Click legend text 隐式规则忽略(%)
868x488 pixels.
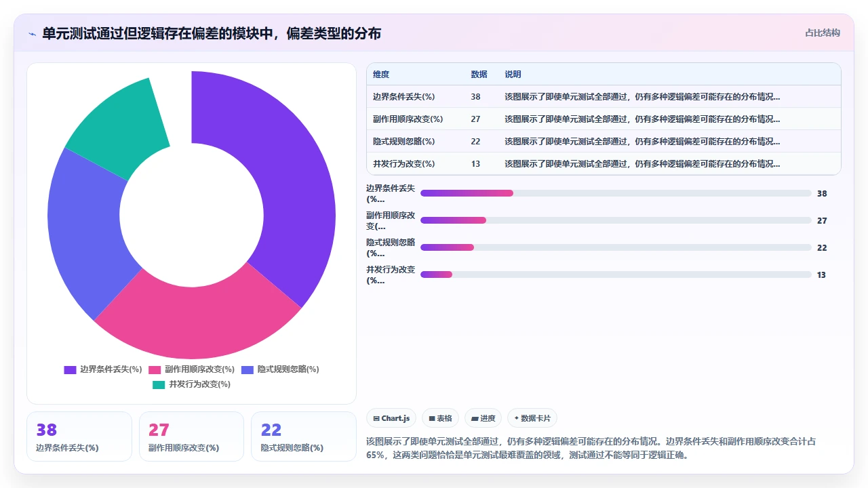(x=288, y=369)
